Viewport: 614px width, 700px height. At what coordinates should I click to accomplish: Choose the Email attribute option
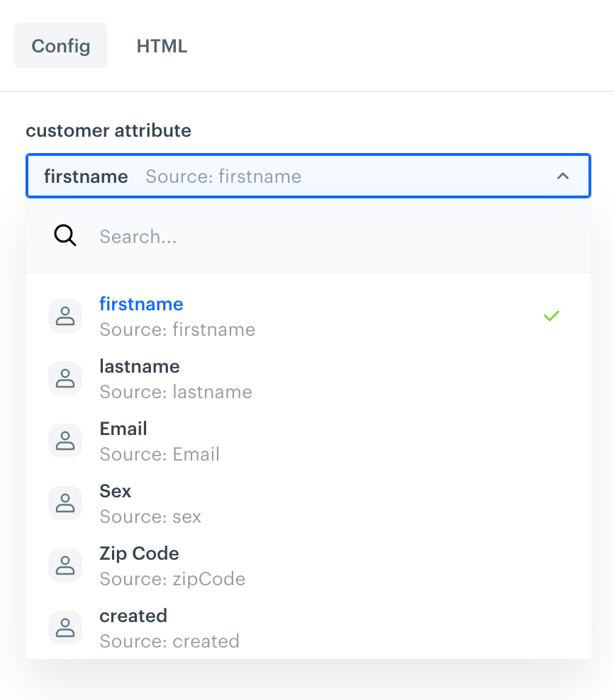[160, 441]
